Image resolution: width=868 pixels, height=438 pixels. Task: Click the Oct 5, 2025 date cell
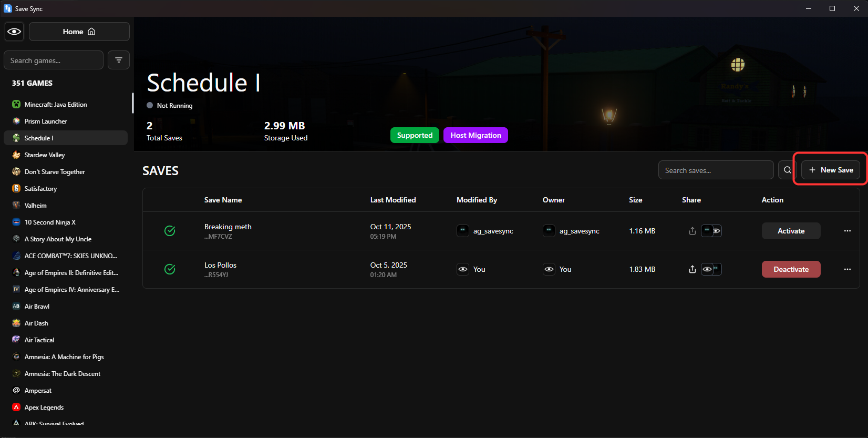tap(388, 265)
